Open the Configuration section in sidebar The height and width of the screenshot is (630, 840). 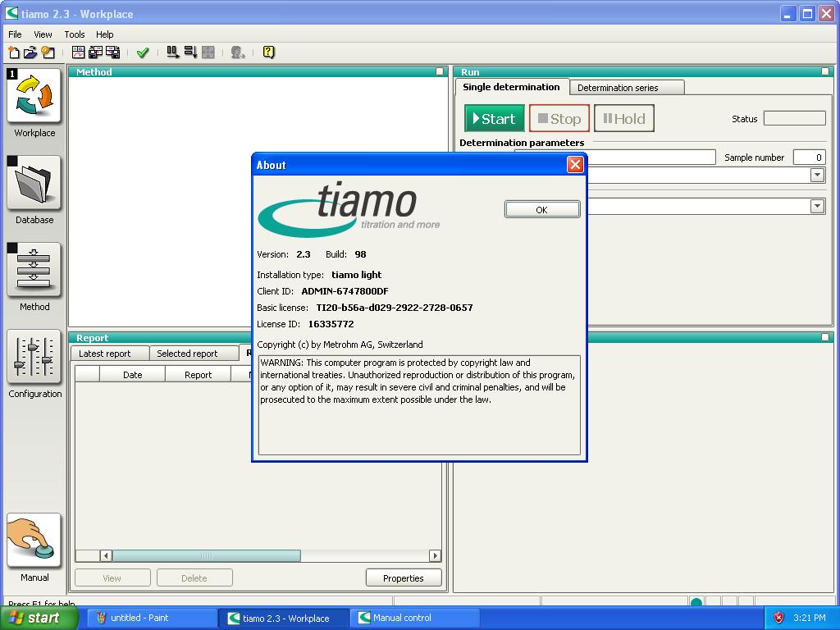(34, 357)
